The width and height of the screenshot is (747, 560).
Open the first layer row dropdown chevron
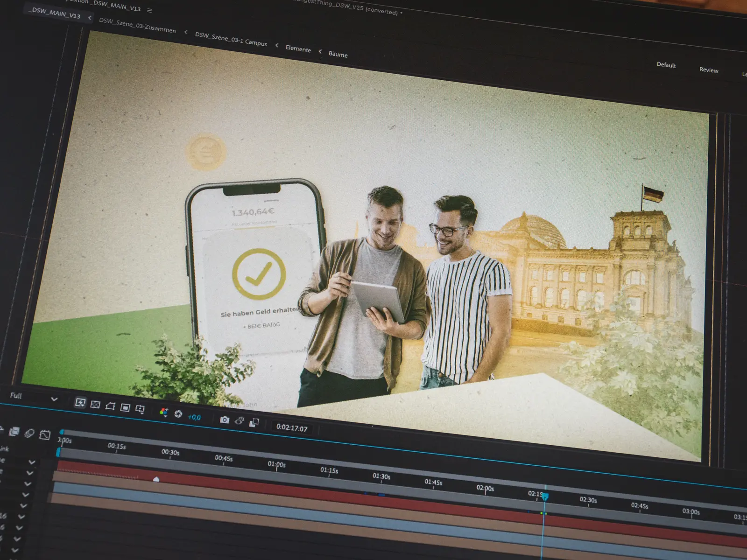[32, 462]
